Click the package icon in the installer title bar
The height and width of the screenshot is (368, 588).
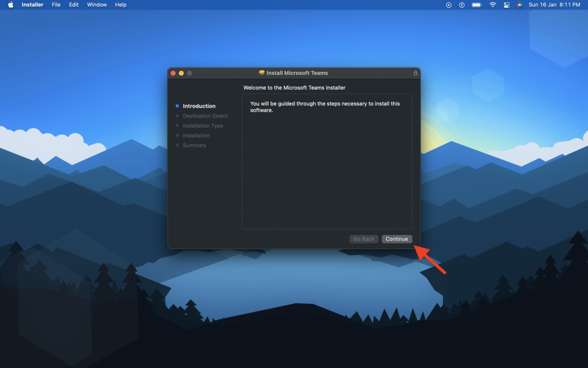pyautogui.click(x=261, y=73)
